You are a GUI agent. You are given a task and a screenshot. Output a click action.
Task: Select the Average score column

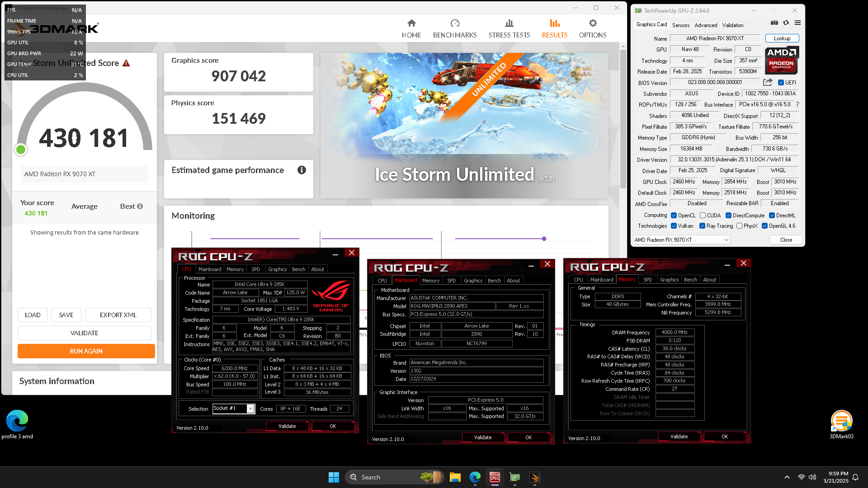tap(84, 206)
